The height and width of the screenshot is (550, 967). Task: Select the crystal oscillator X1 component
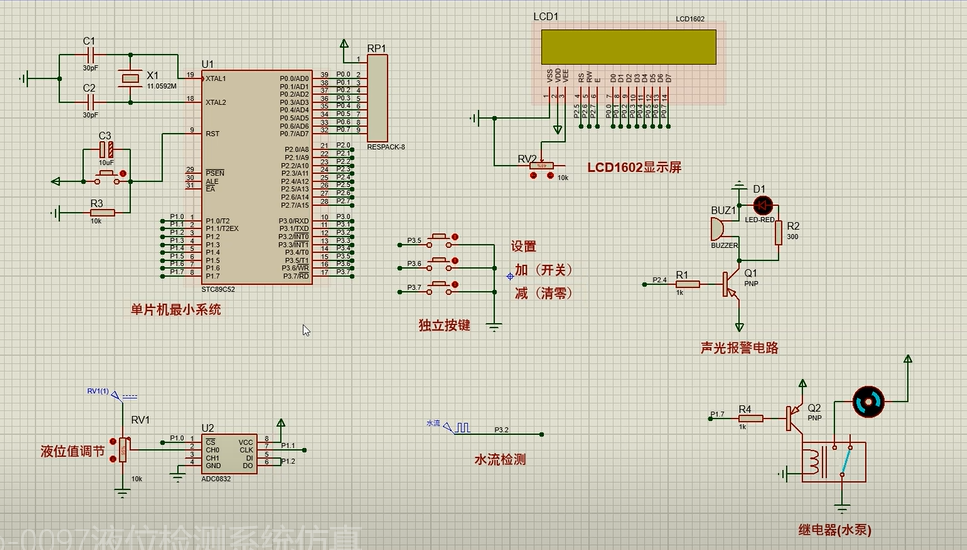pyautogui.click(x=130, y=78)
